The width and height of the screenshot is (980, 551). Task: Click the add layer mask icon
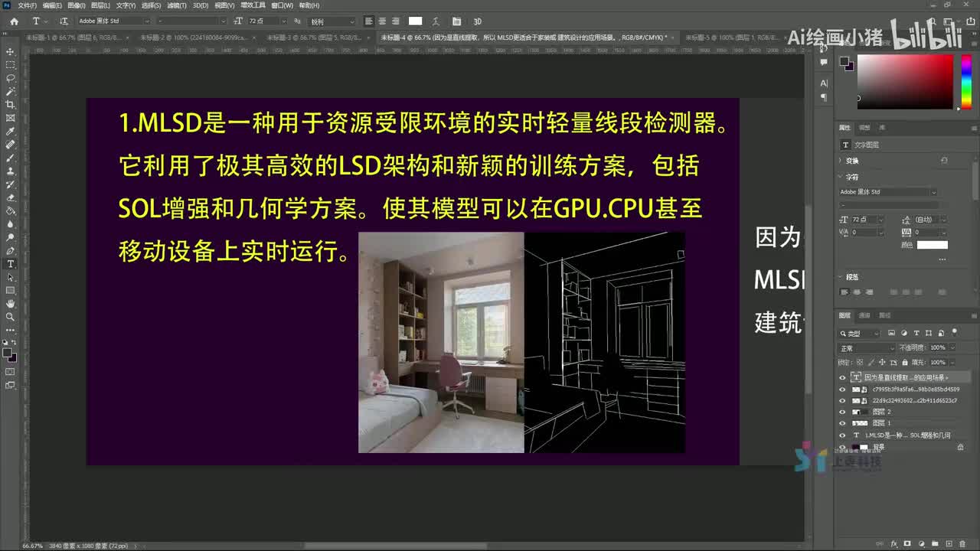[x=907, y=544]
